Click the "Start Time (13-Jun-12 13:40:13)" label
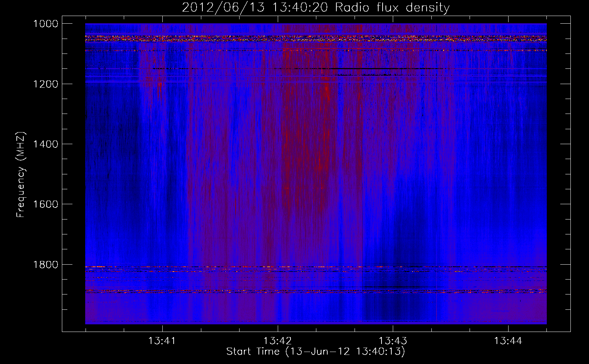The image size is (589, 364). tap(316, 352)
